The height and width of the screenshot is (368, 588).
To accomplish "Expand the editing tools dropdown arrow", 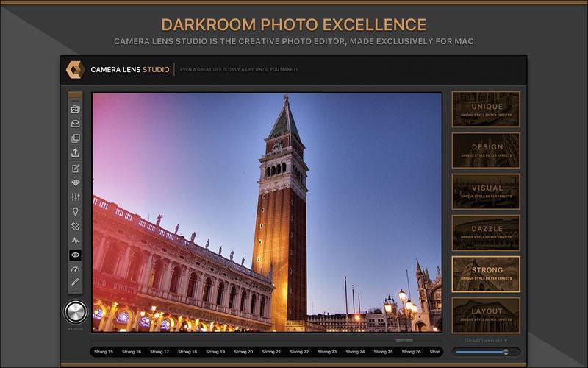I will coord(506,341).
